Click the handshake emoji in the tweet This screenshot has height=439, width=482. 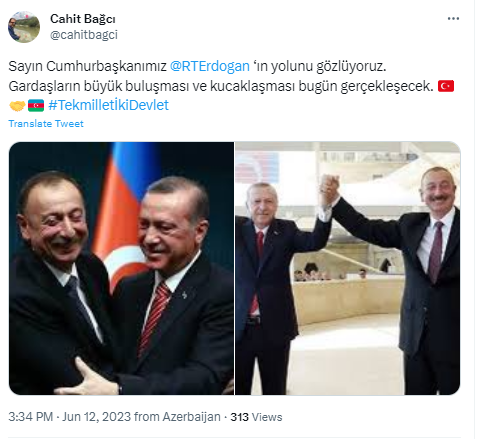point(17,105)
